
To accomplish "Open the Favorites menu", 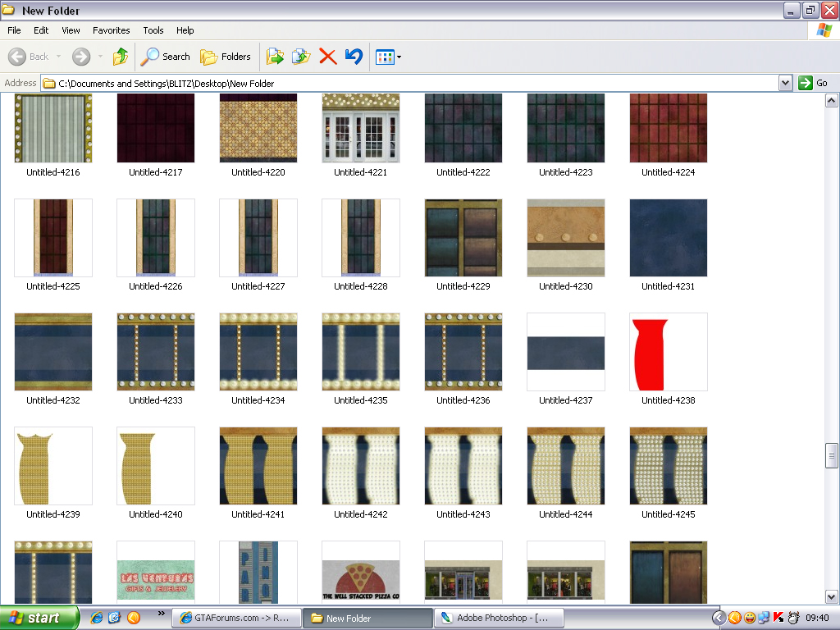I will (111, 30).
